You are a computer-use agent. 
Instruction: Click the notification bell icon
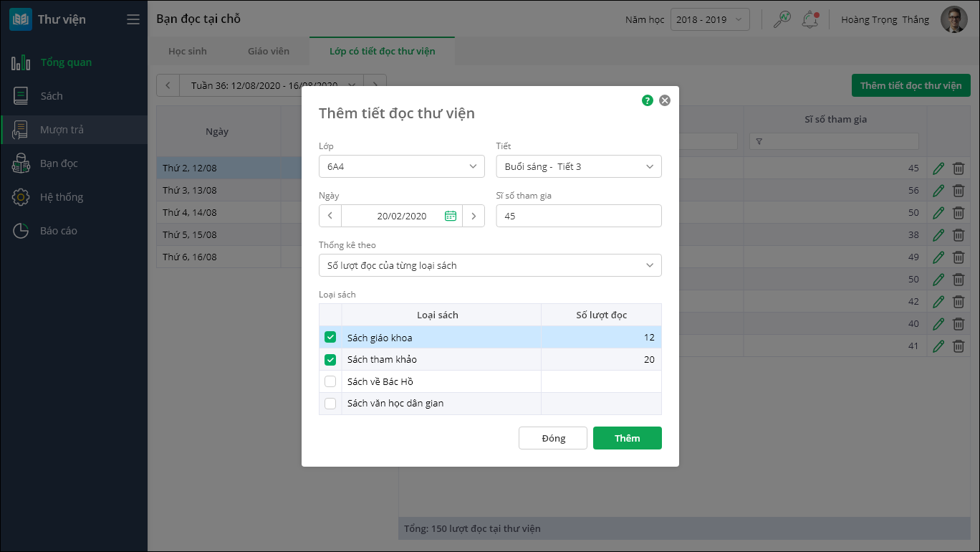point(810,20)
